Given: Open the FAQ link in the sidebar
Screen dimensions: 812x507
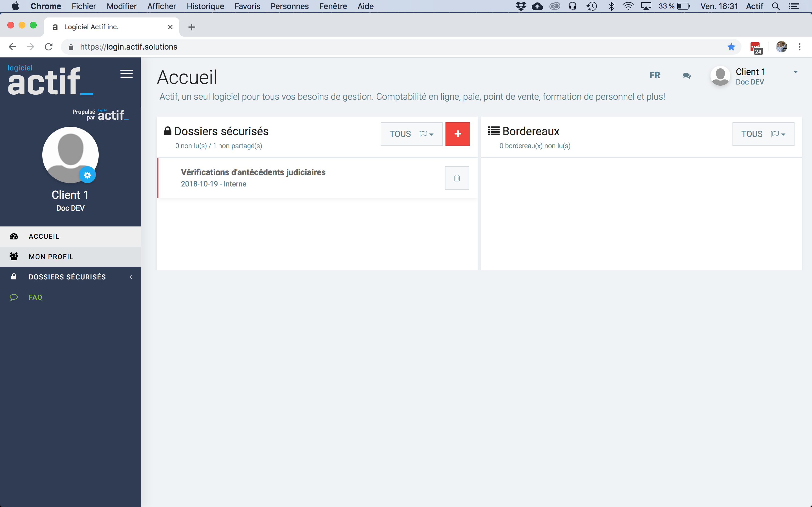Looking at the screenshot, I should (x=35, y=297).
